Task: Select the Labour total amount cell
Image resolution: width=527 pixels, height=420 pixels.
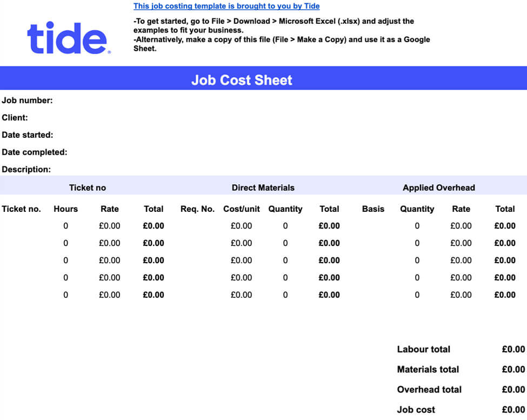Action: (x=513, y=349)
